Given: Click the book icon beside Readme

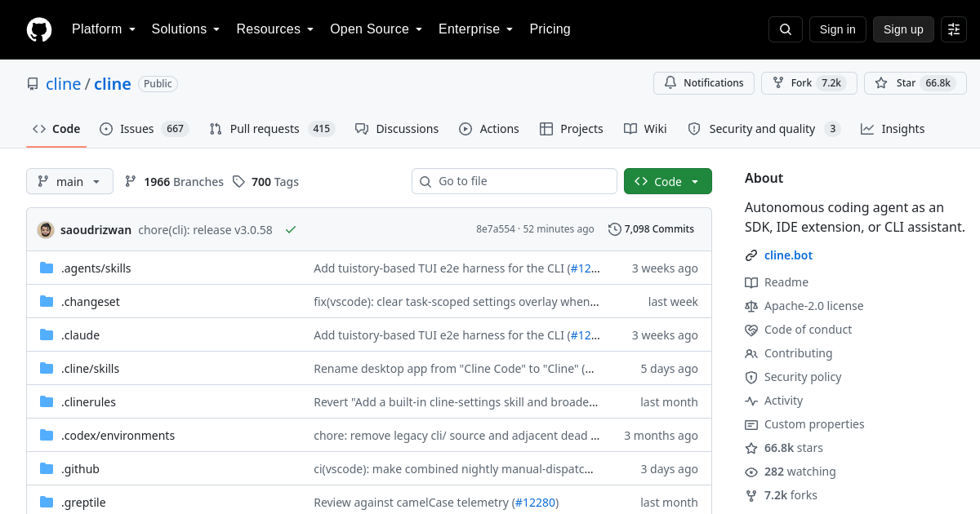Looking at the screenshot, I should point(751,282).
